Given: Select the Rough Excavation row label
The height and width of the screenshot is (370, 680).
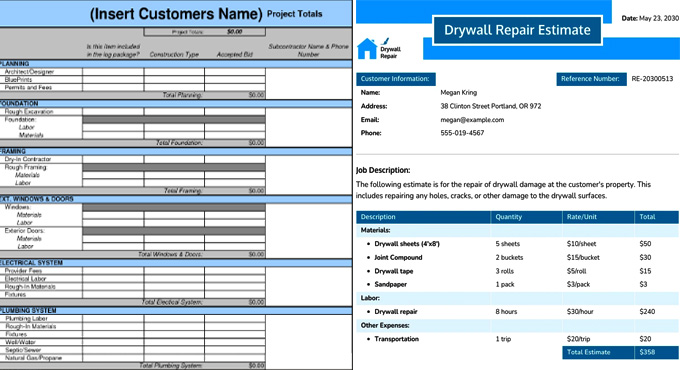Looking at the screenshot, I should [29, 111].
